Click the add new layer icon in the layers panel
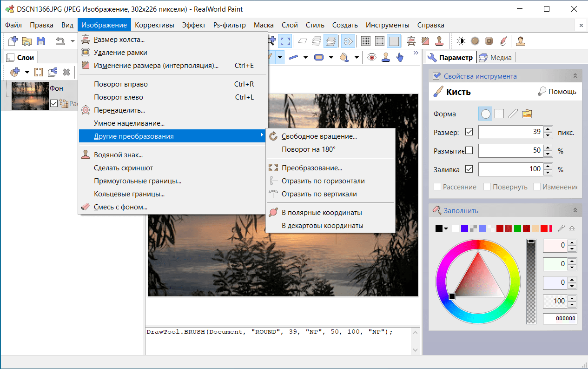588x369 pixels. 15,72
